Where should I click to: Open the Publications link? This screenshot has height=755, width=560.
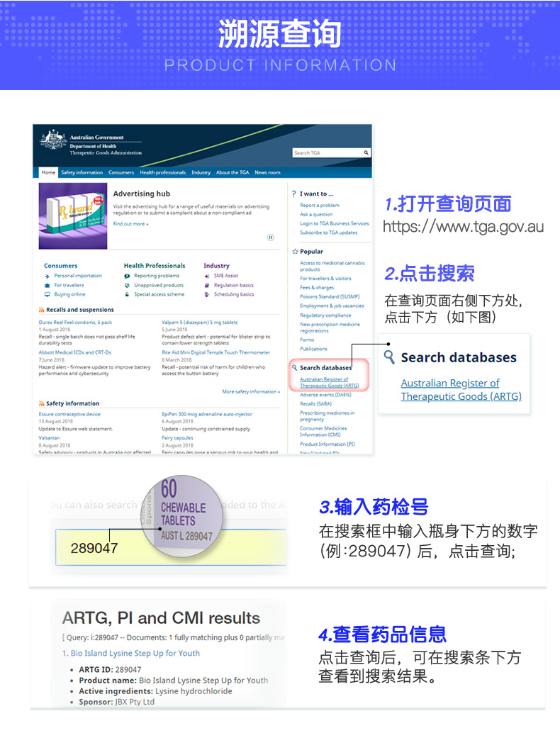point(313,349)
